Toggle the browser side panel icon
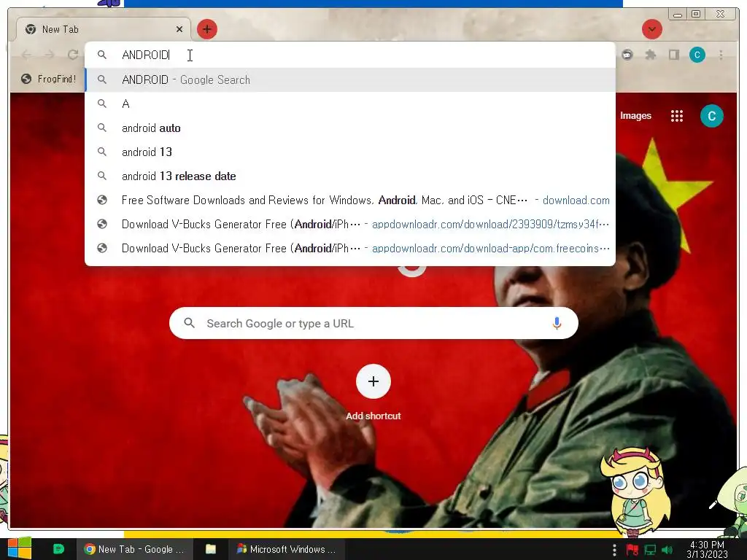 [x=673, y=55]
